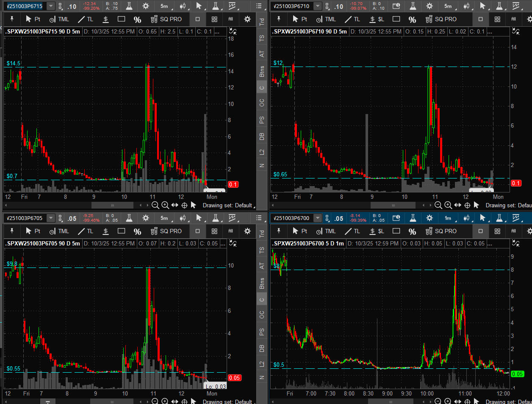Image resolution: width=532 pixels, height=404 pixels.
Task: Open Studies flask icon in P6715 chart
Action: [x=129, y=6]
